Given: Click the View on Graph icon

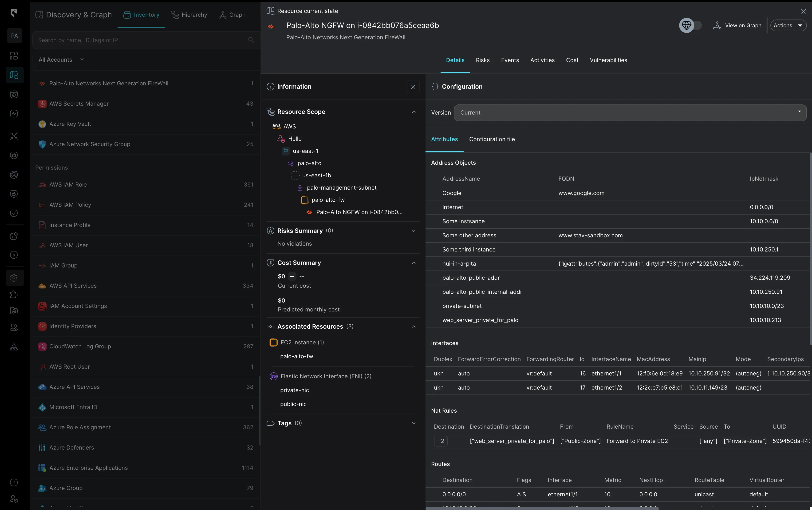Looking at the screenshot, I should tap(717, 25).
